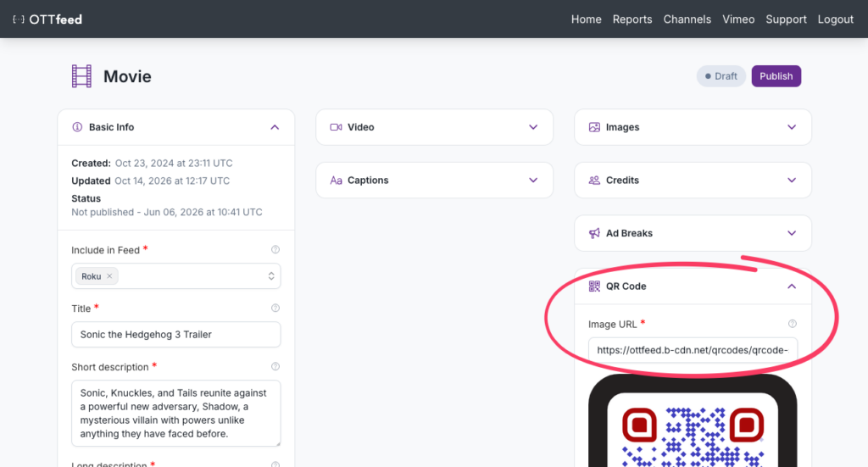Click Logout in the navigation

pyautogui.click(x=835, y=19)
